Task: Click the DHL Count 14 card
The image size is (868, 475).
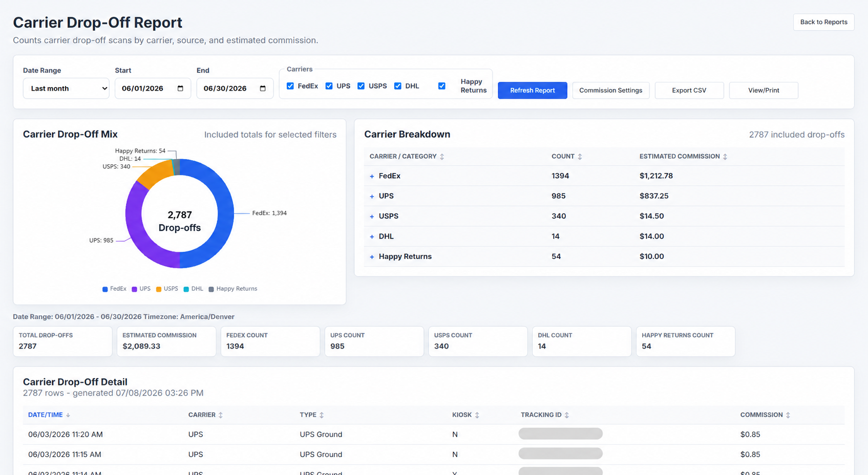Action: pos(582,341)
